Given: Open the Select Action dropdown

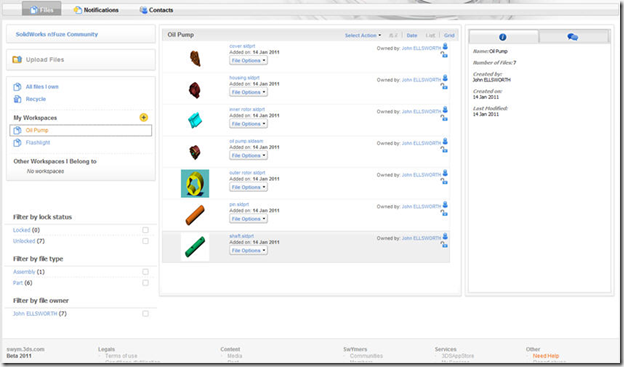Looking at the screenshot, I should [363, 35].
